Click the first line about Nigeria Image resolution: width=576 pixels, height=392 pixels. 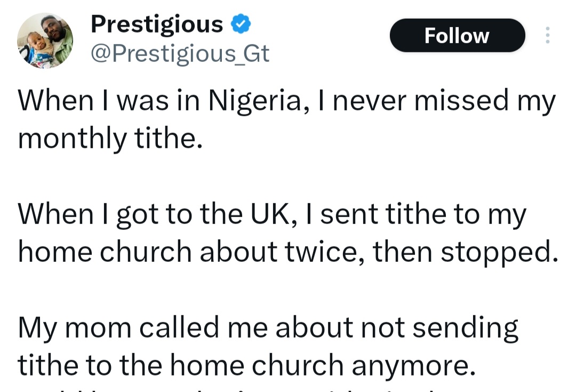pos(286,100)
